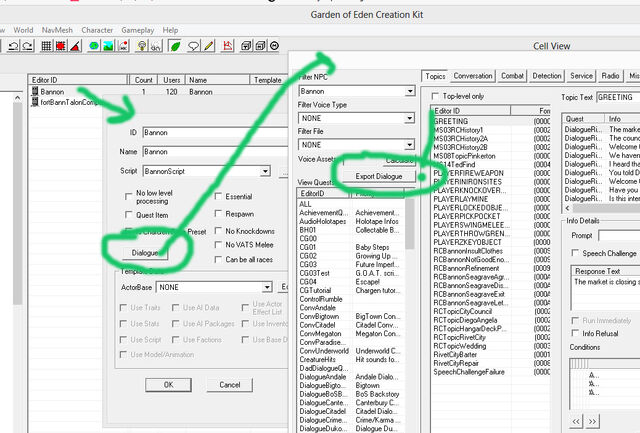Click the << conditions arrow button
This screenshot has height=433, width=640.
[576, 421]
